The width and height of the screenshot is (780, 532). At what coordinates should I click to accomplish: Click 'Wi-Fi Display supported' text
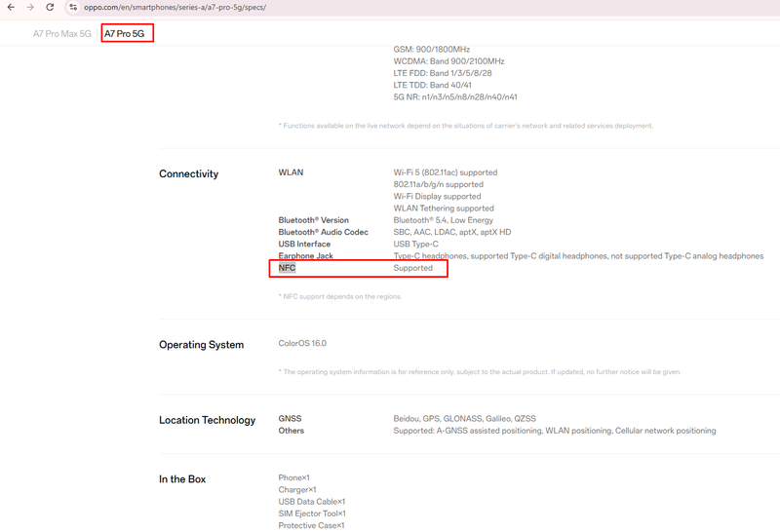point(437,197)
